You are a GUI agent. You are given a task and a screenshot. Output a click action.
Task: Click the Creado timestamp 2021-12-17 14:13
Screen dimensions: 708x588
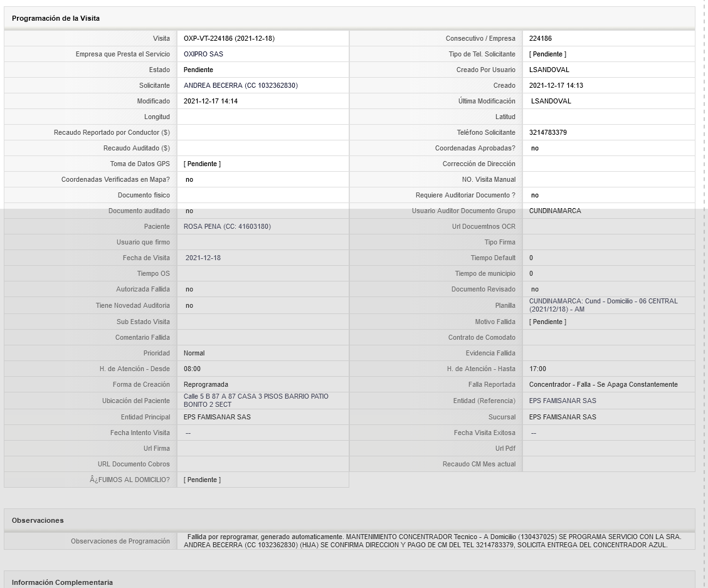pyautogui.click(x=556, y=85)
